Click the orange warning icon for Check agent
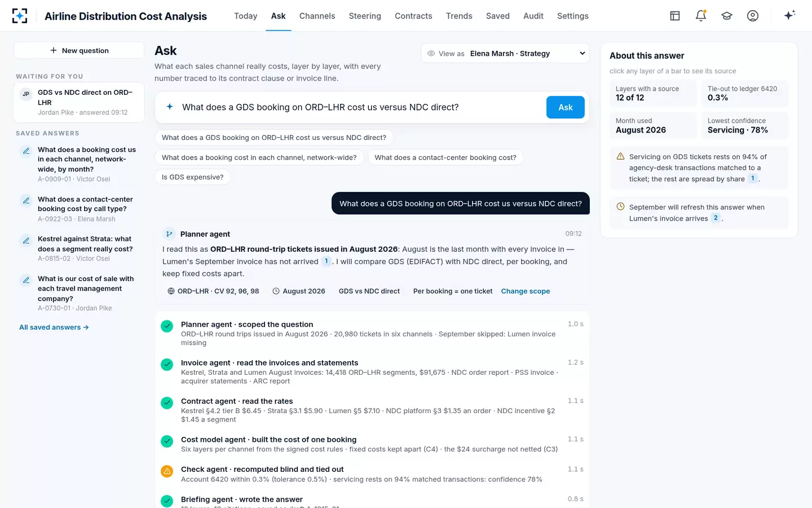 point(167,471)
